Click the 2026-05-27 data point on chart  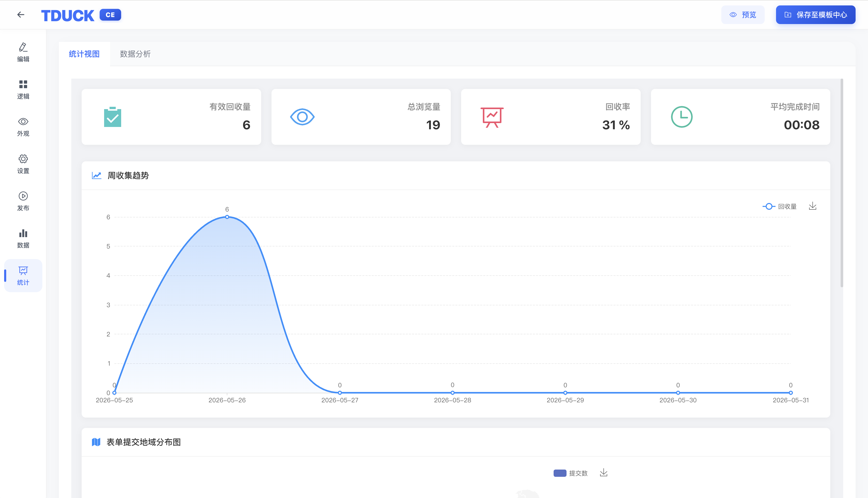coord(340,393)
